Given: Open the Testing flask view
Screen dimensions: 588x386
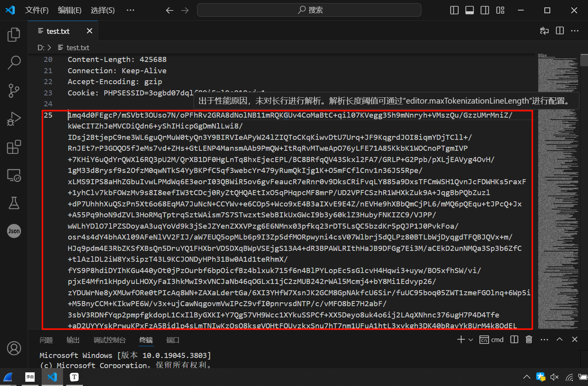Looking at the screenshot, I should click(x=14, y=203).
